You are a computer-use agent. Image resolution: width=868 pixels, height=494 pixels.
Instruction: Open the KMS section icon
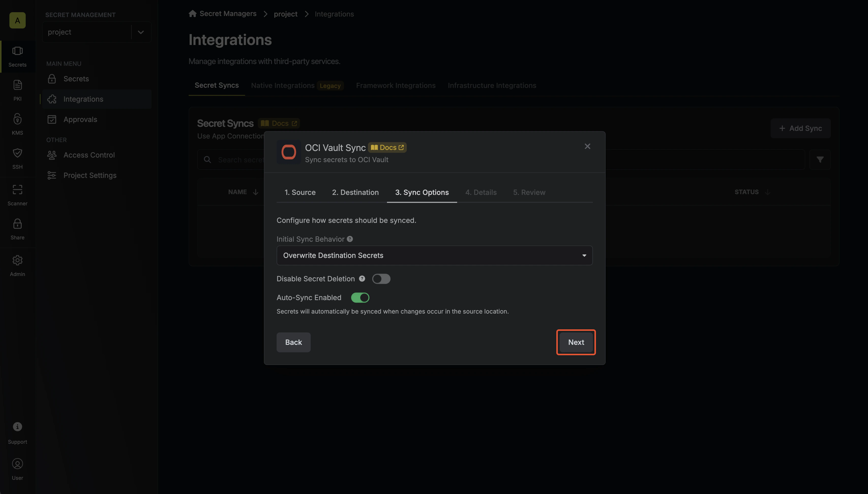17,119
